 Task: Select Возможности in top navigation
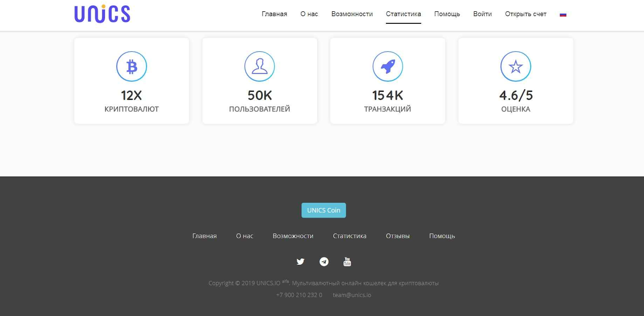[x=352, y=14]
